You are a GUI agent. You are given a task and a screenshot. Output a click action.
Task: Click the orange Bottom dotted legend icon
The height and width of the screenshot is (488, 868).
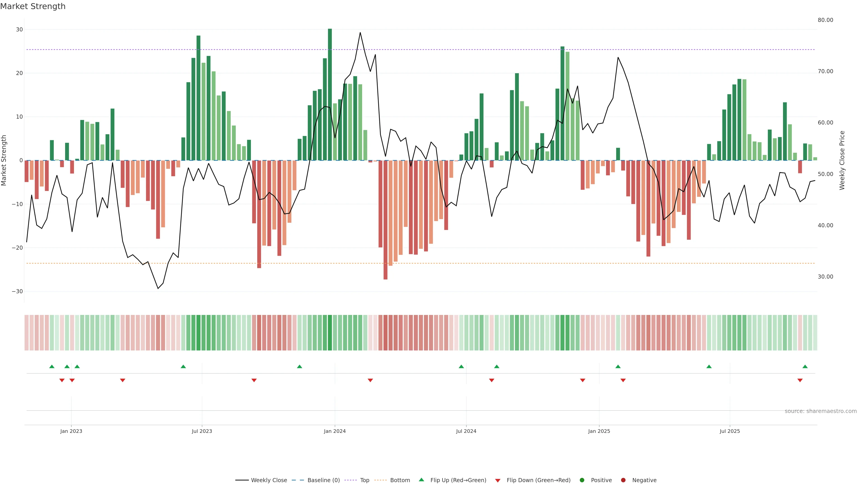[x=380, y=480]
